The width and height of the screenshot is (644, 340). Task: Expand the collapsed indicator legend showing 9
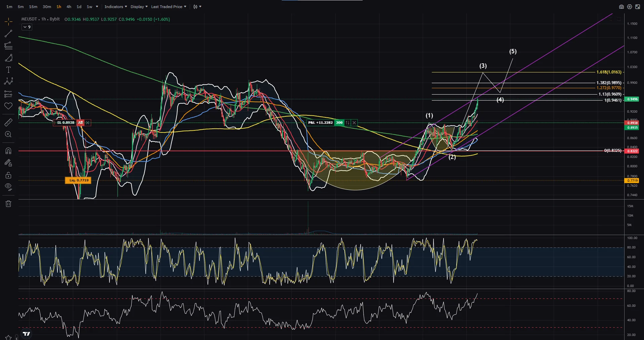click(27, 27)
